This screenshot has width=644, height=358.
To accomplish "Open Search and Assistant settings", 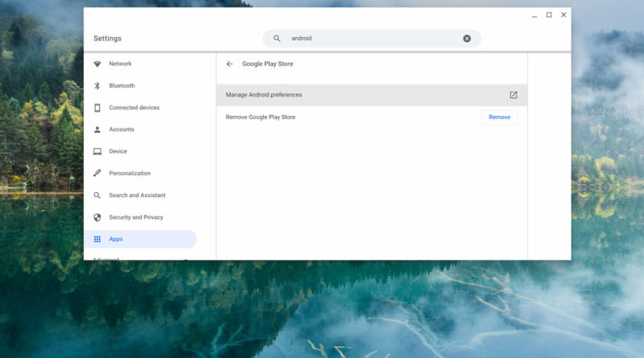I will click(x=137, y=195).
